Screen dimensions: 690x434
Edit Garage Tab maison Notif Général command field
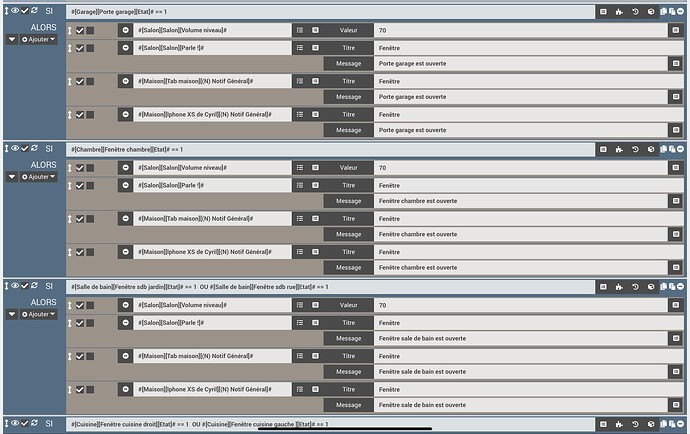coord(213,81)
